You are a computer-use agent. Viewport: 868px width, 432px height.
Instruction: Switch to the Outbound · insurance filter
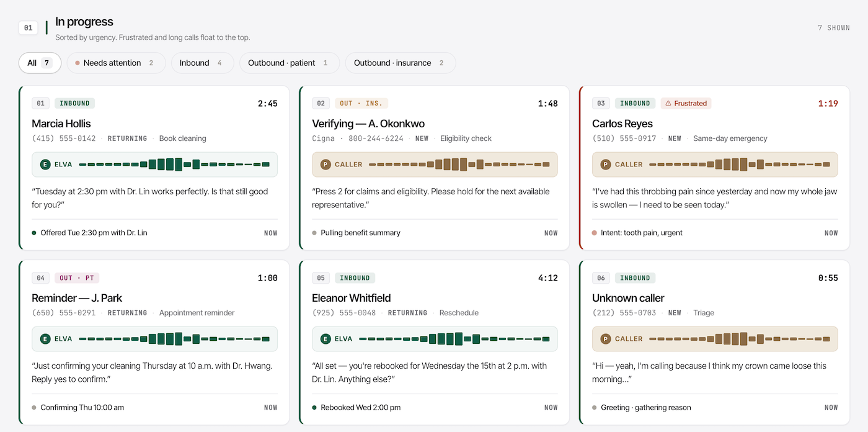tap(401, 63)
